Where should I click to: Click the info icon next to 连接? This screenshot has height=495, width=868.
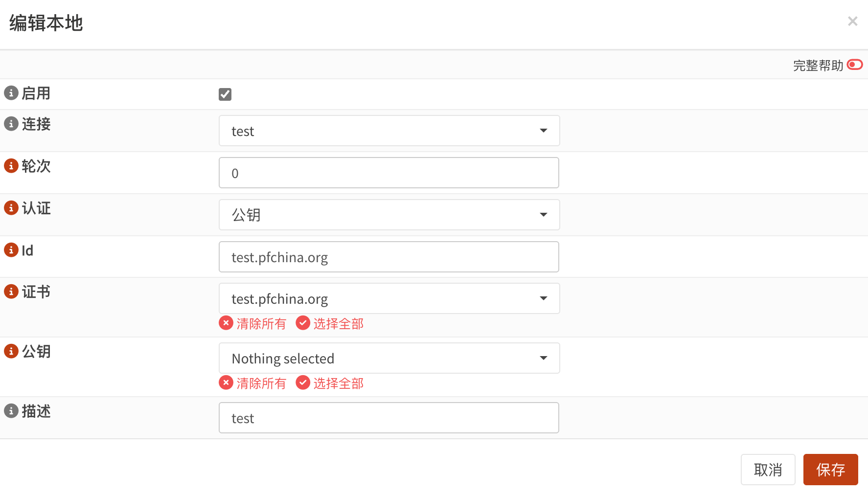[11, 124]
